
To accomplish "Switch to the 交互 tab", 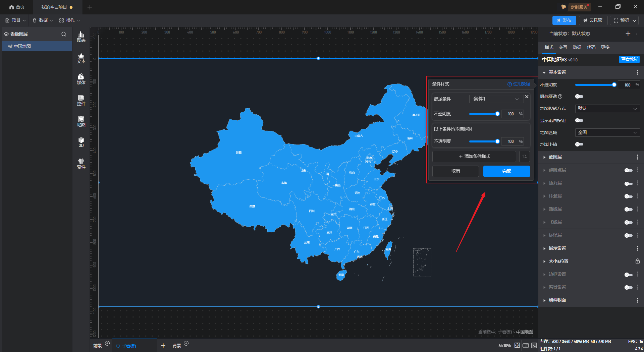I will tap(563, 47).
